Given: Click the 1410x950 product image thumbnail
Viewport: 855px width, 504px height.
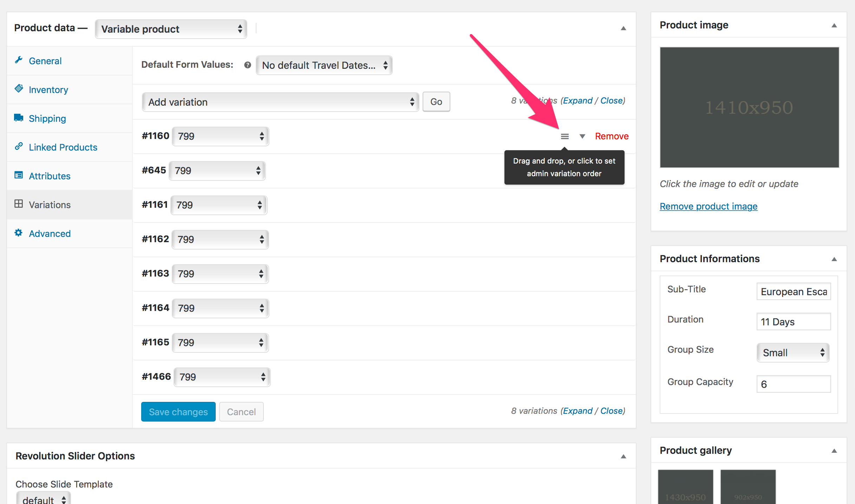Looking at the screenshot, I should 749,107.
